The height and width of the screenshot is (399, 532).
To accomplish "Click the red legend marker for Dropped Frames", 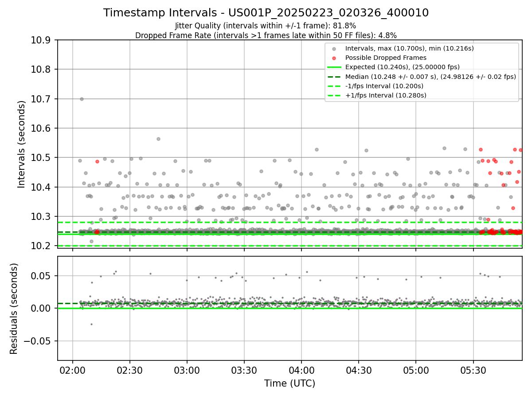I will (334, 58).
